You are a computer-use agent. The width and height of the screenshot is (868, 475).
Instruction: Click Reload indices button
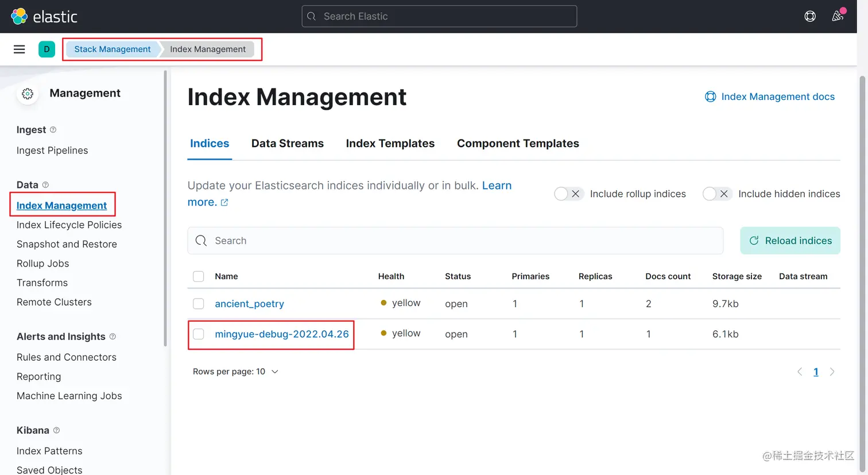tap(790, 241)
